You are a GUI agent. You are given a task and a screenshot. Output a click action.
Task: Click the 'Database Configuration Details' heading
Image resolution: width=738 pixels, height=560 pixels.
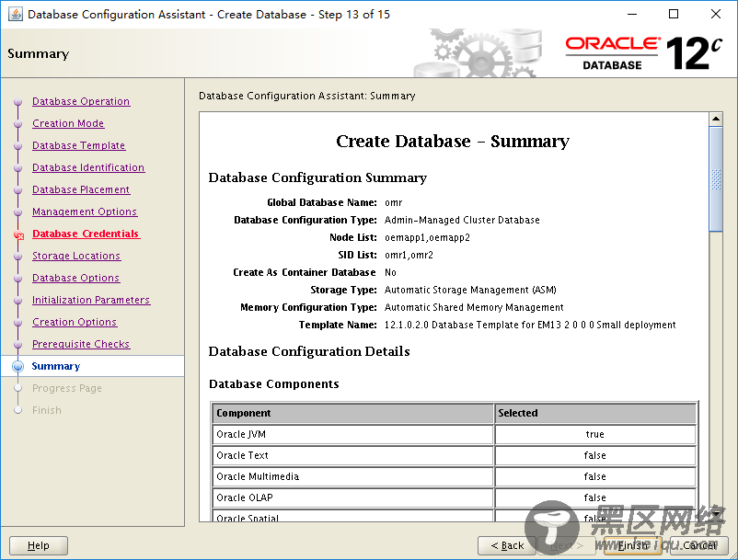309,351
